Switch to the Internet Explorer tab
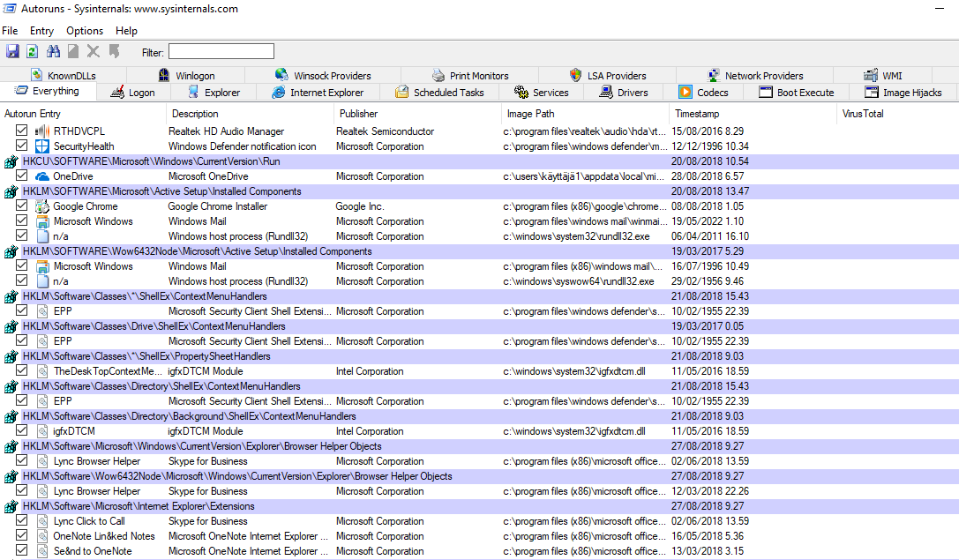959x560 pixels. [x=318, y=93]
